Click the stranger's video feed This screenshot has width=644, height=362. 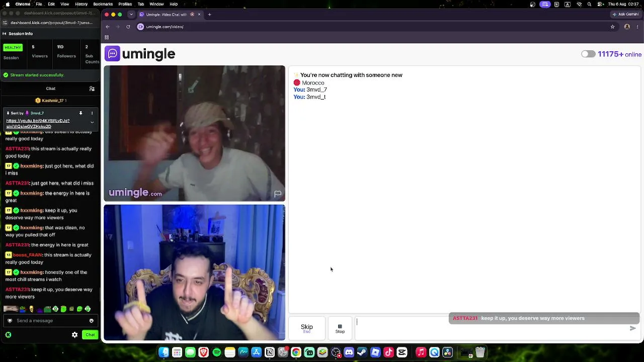coord(194,133)
